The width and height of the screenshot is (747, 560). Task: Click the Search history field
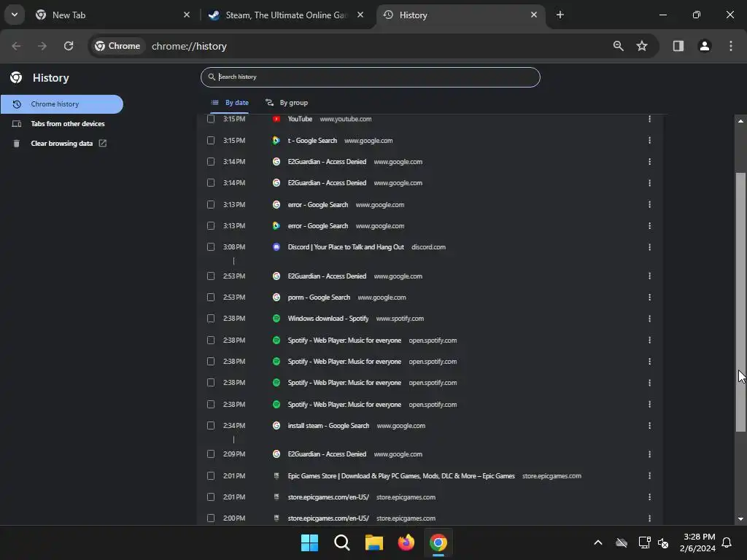tap(370, 77)
